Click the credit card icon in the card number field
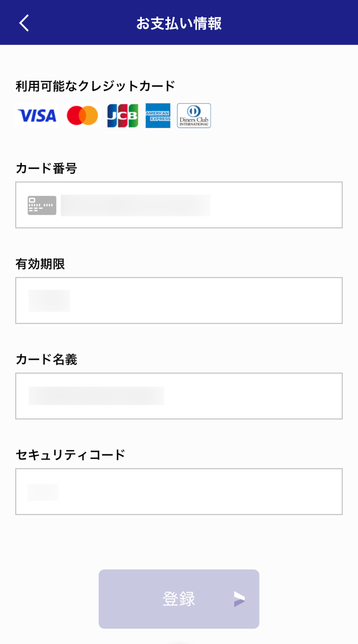Image resolution: width=358 pixels, height=644 pixels. [x=42, y=205]
